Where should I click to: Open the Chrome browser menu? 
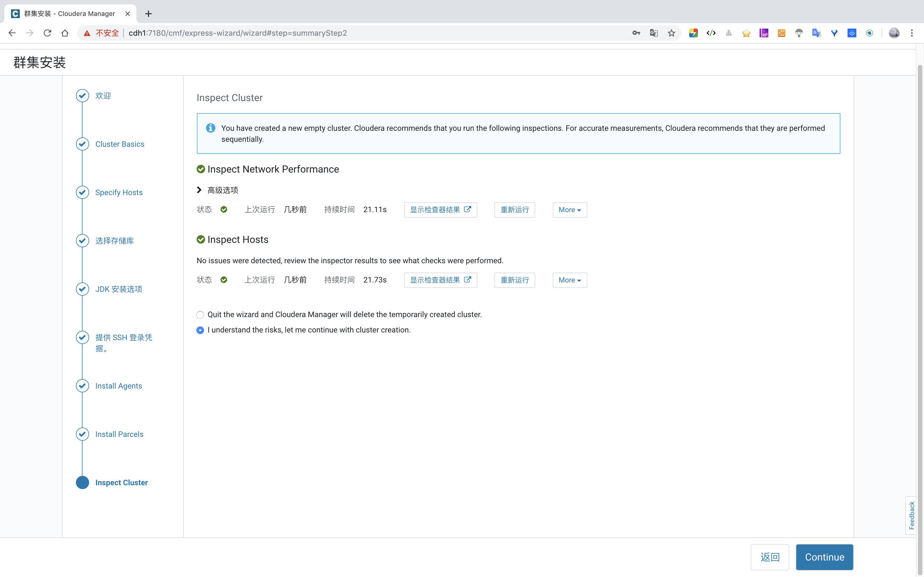(x=912, y=33)
